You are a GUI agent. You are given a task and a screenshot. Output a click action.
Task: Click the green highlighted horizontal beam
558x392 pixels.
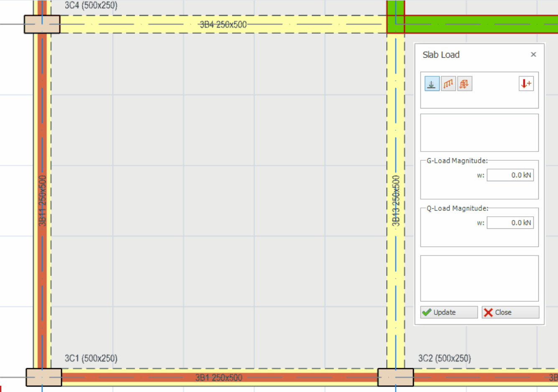click(x=481, y=24)
